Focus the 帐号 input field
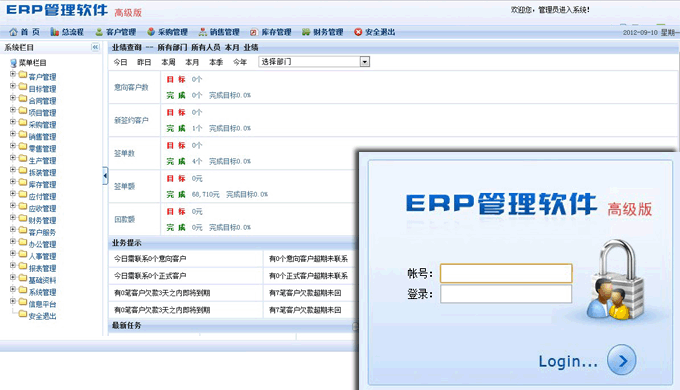The width and height of the screenshot is (680, 390). [x=506, y=273]
